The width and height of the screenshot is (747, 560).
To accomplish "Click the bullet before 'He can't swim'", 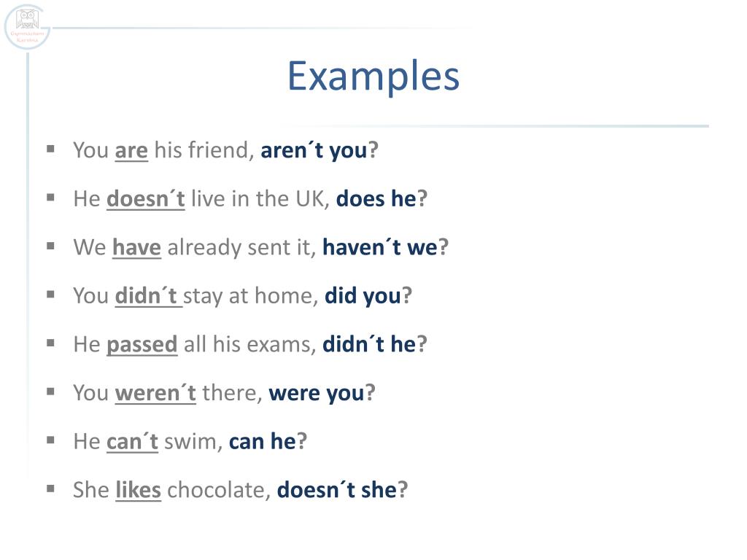I will pyautogui.click(x=50, y=440).
